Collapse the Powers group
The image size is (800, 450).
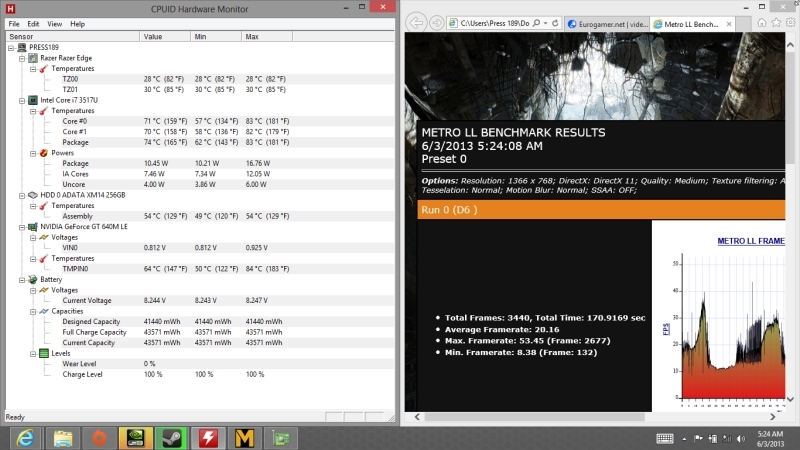coord(33,153)
